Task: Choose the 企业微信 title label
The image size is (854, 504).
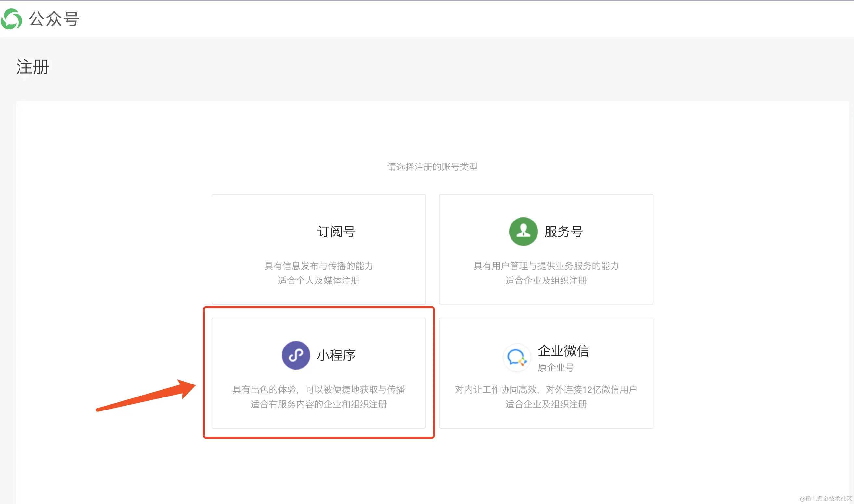Action: pyautogui.click(x=563, y=351)
